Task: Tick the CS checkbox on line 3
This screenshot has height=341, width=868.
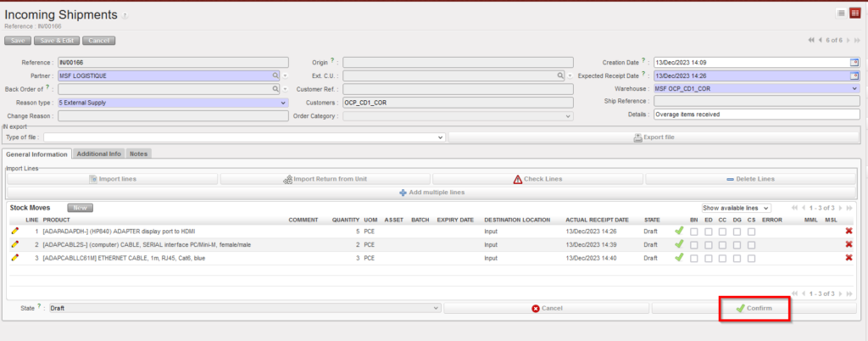Action: click(x=751, y=258)
